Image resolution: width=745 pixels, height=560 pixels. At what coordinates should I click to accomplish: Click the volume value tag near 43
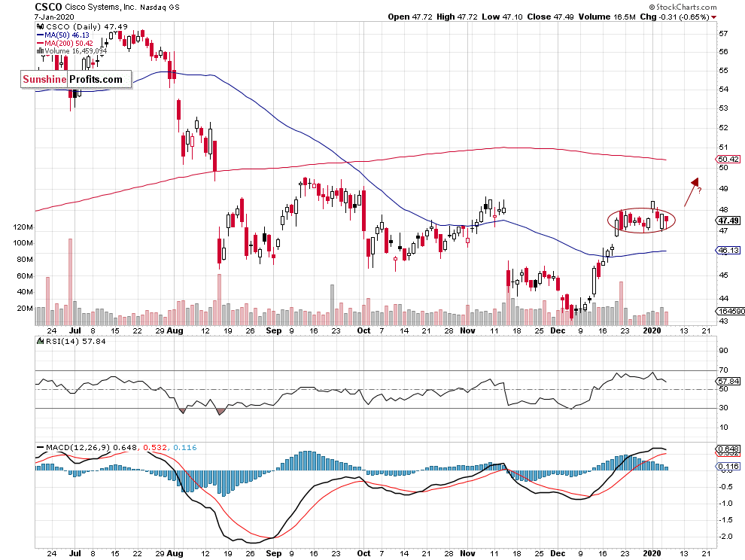point(730,312)
